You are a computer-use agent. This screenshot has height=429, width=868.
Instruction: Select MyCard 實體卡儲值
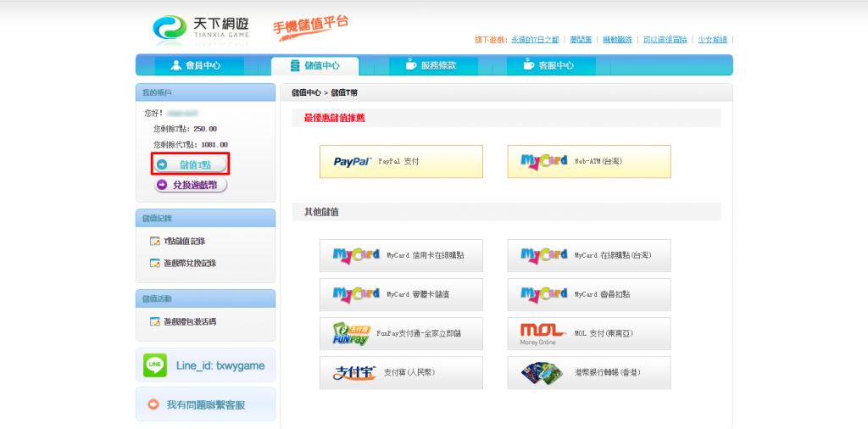401,294
